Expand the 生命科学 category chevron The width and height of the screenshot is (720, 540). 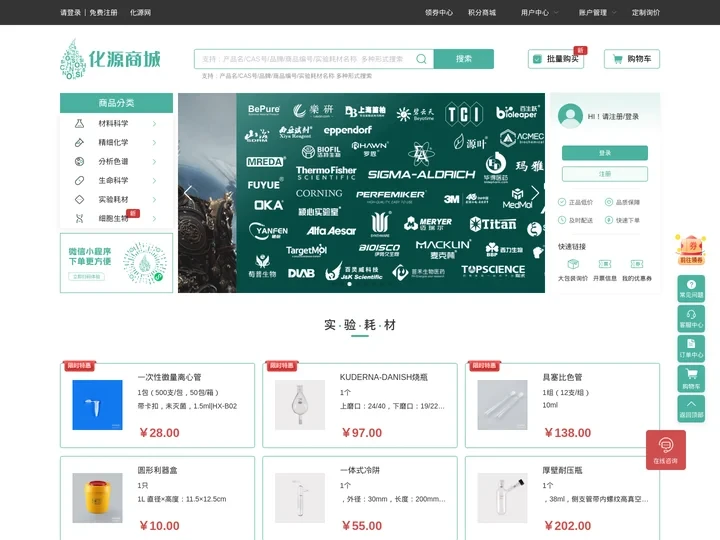[154, 180]
